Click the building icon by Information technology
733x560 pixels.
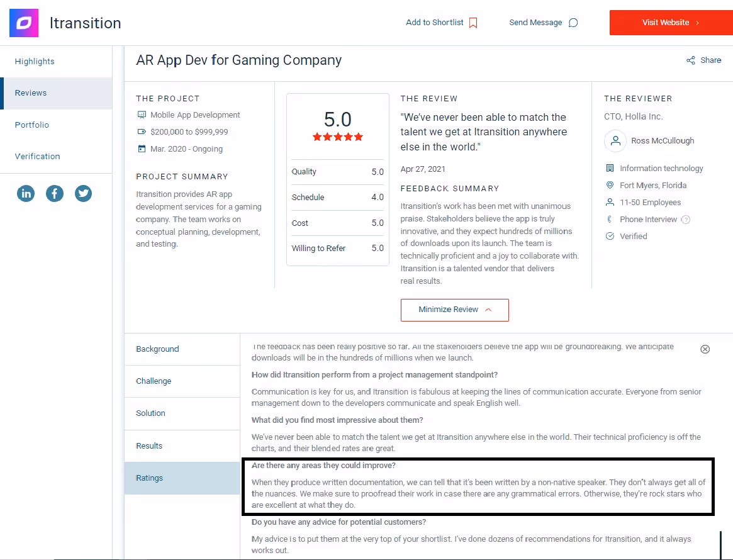pyautogui.click(x=610, y=168)
